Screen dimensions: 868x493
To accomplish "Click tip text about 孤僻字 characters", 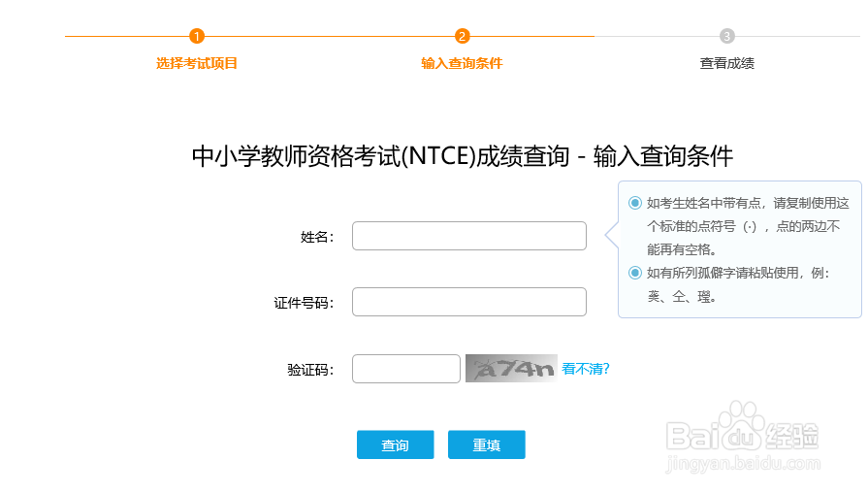I will click(x=738, y=284).
